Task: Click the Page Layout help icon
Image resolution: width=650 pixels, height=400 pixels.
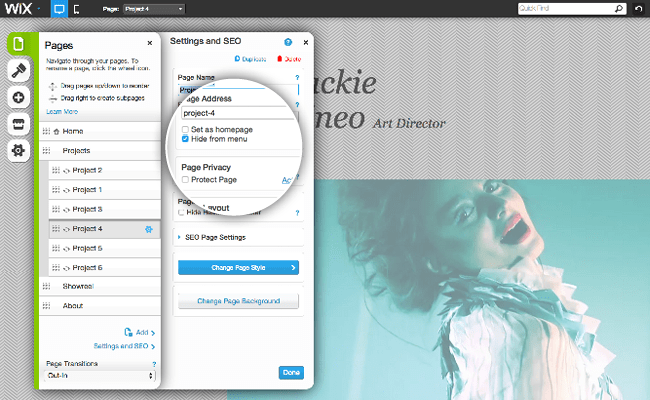Action: pos(297,213)
